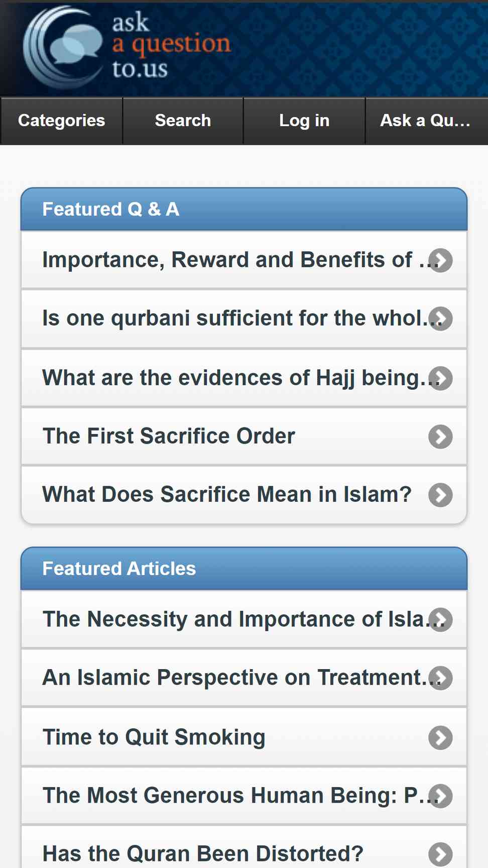The width and height of the screenshot is (488, 868).
Task: Click the ask a question to.us logo
Action: point(128,47)
